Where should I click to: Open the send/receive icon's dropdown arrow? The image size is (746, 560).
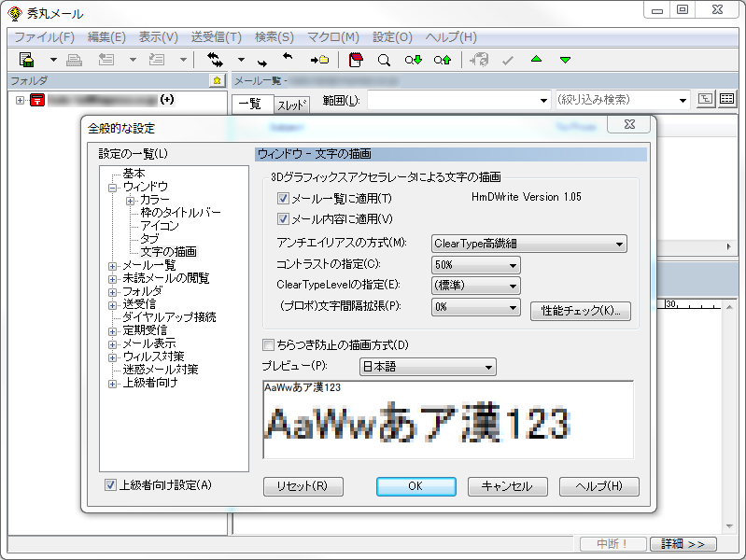(x=241, y=60)
